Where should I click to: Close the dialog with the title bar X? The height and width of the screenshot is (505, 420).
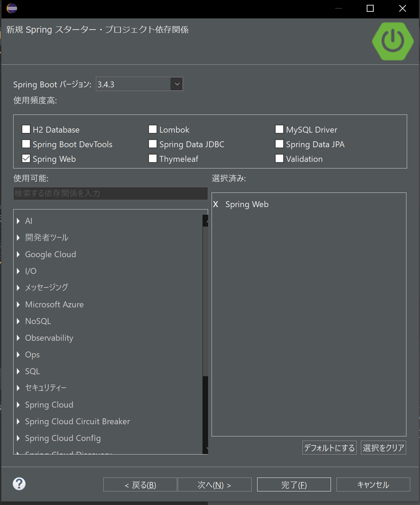point(402,8)
